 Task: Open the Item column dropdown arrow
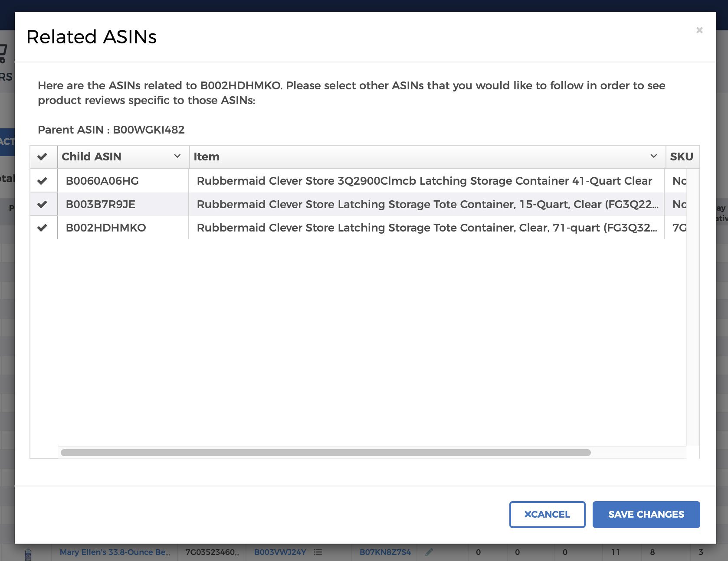click(653, 156)
